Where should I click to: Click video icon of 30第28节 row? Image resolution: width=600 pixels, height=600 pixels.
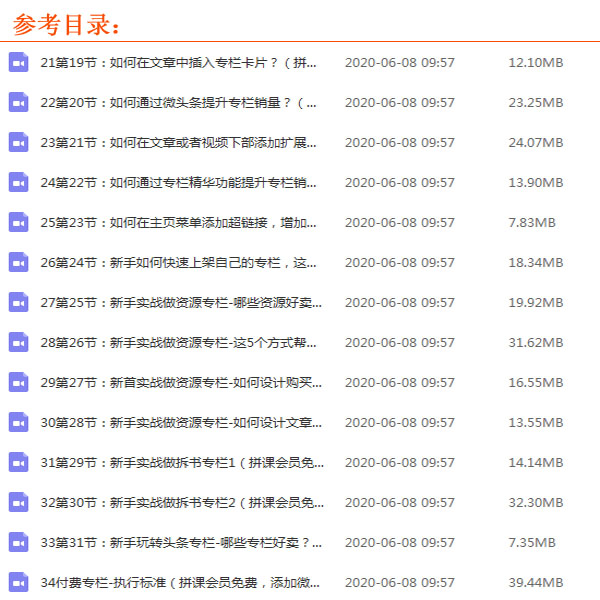[18, 422]
